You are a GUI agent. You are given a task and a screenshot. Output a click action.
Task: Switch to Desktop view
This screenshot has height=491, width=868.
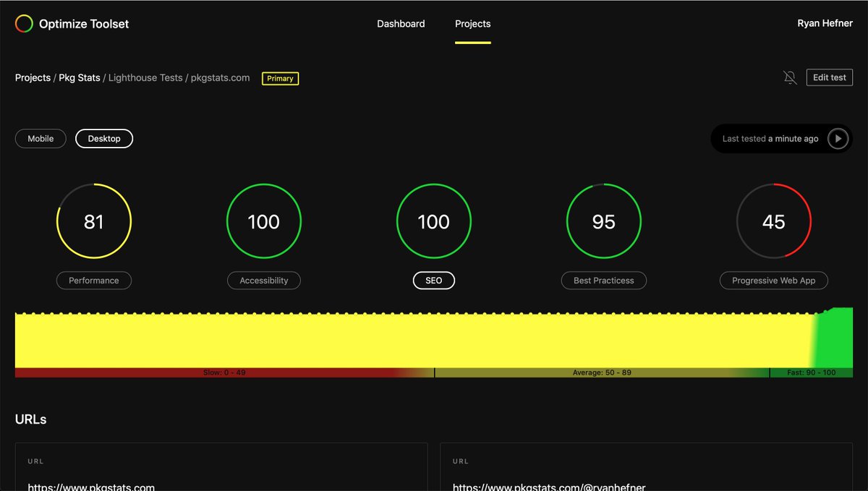point(103,138)
